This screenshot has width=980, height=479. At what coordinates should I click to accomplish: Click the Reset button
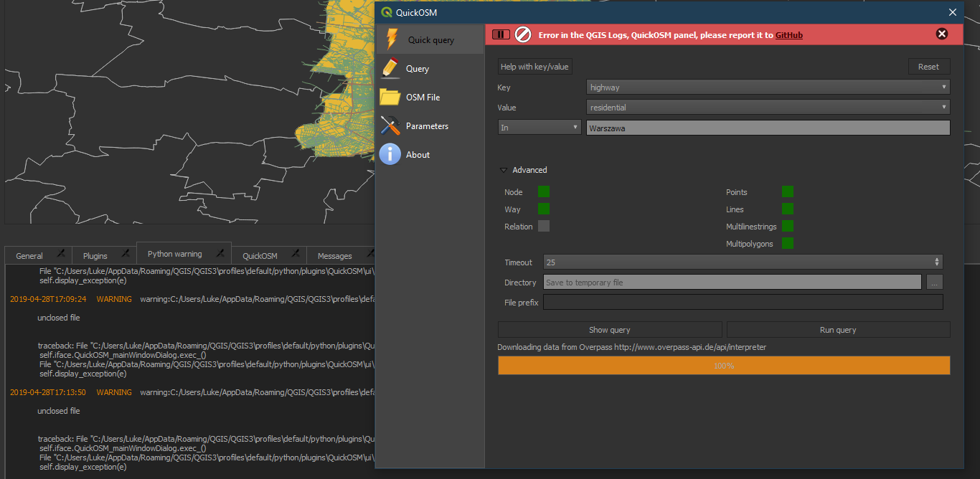928,67
